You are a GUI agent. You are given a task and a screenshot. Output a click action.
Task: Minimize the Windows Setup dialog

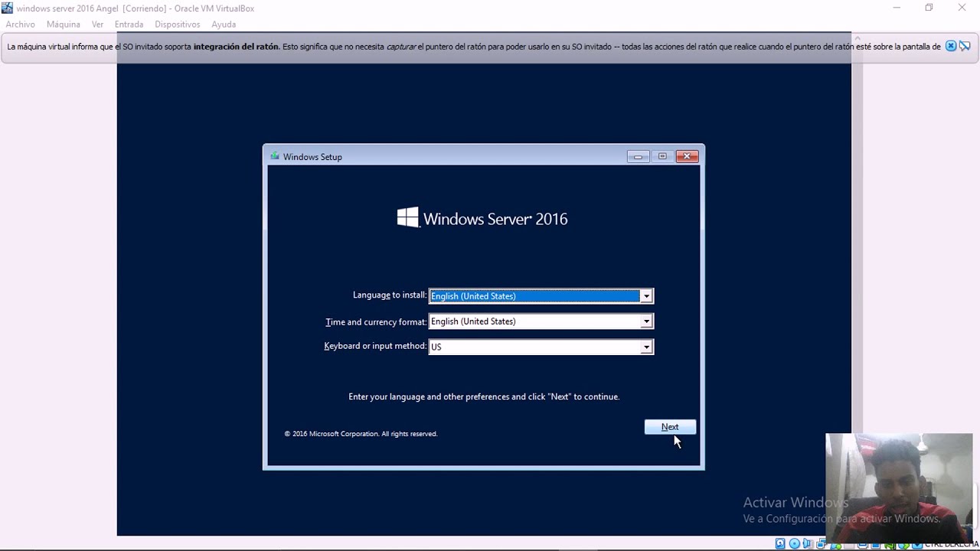(x=638, y=156)
